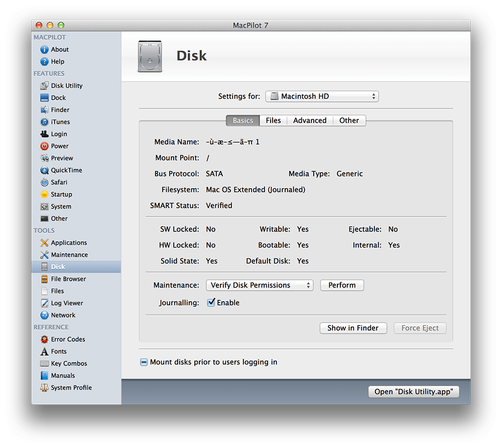This screenshot has height=448, width=502.
Task: Select the QuickTime icon
Action: 44,170
